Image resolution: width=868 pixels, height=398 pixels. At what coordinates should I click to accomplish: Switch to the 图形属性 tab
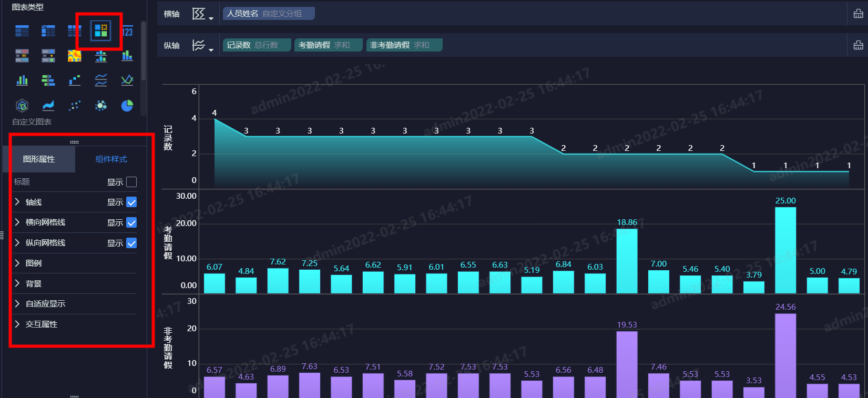point(39,159)
